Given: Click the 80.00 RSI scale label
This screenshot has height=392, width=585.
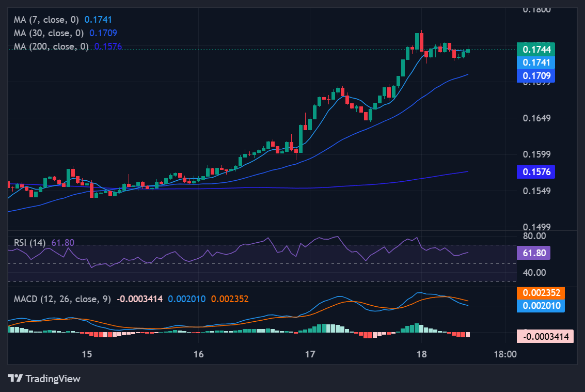Looking at the screenshot, I should (x=534, y=236).
